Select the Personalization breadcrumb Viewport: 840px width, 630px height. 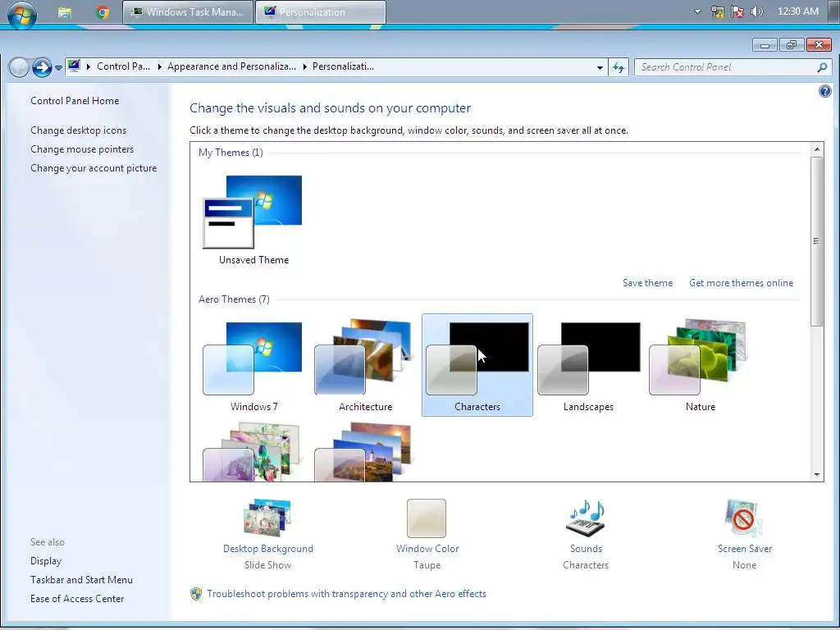coord(343,66)
